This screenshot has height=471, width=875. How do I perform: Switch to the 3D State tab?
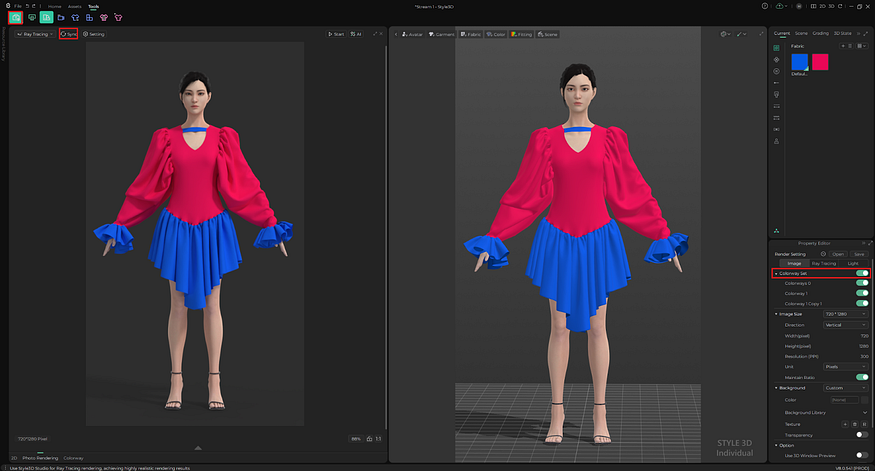pos(843,33)
